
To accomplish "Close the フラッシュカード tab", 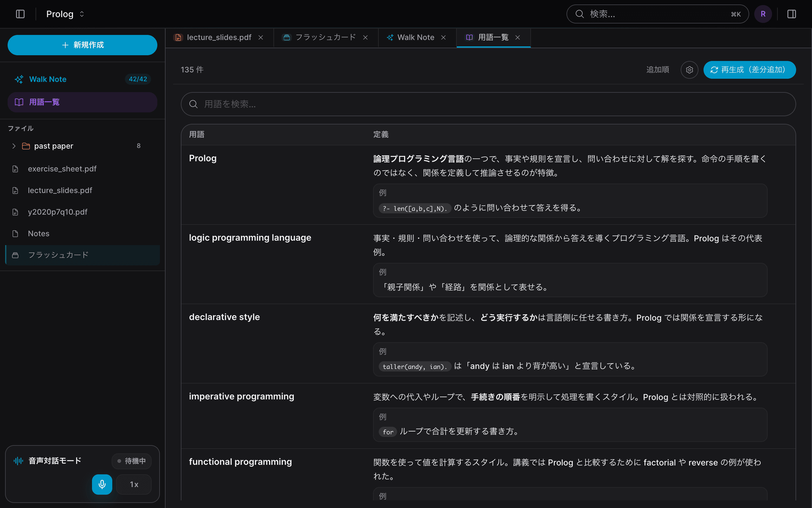I will coord(365,37).
